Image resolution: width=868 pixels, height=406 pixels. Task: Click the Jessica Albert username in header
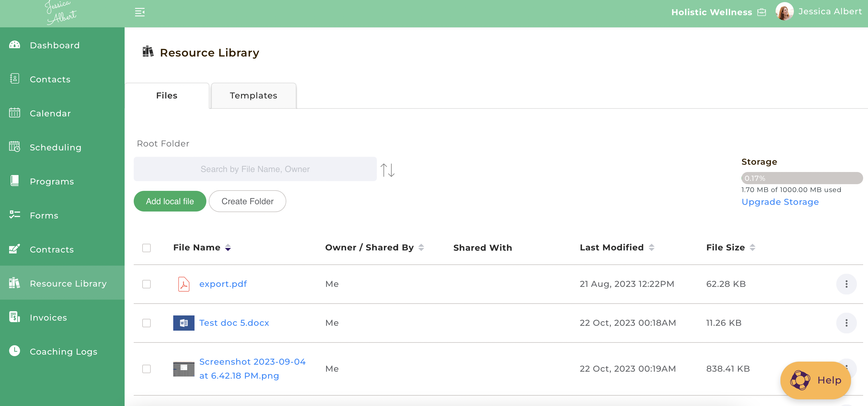tap(830, 12)
